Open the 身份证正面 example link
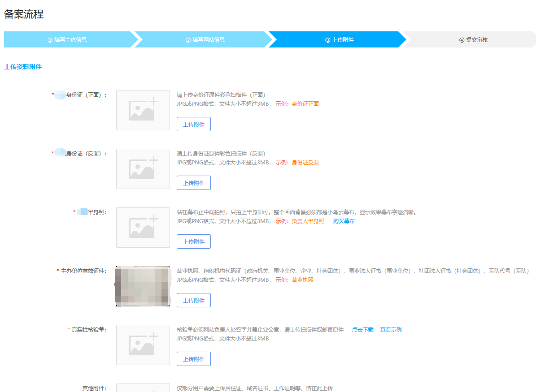The height and width of the screenshot is (392, 536). (305, 104)
